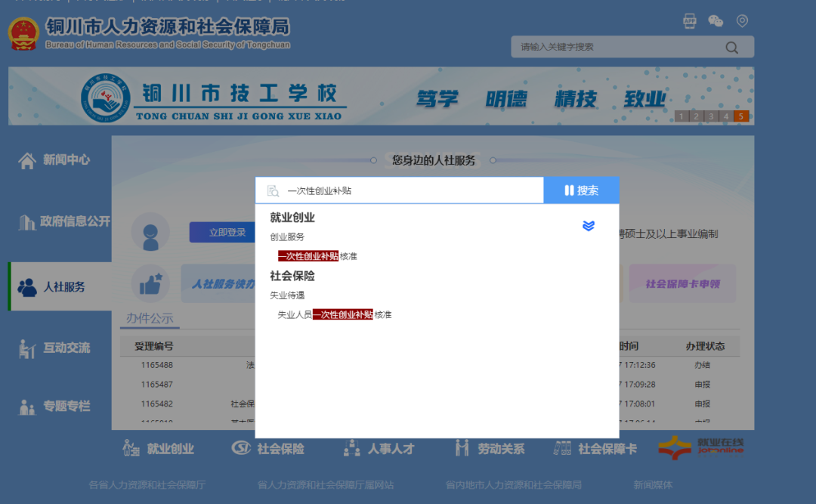The width and height of the screenshot is (816, 504).
Task: Open 社会保险 in the bottom navigation
Action: tap(280, 449)
